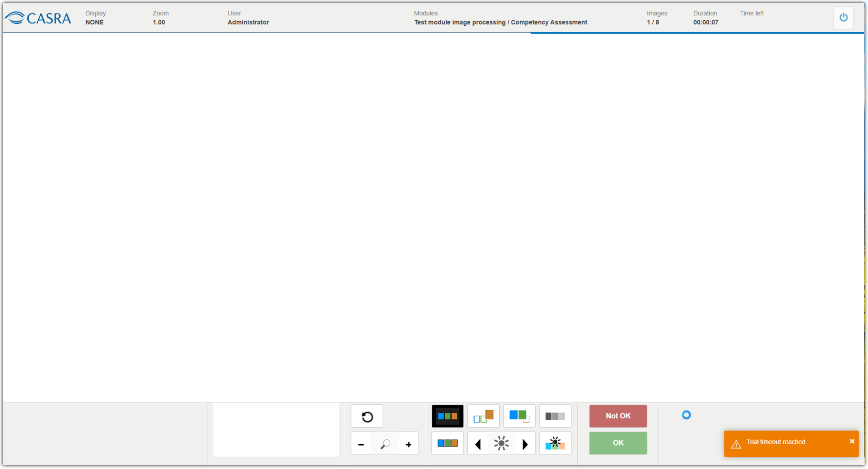Click the sun brightness icon
This screenshot has width=868, height=469.
tap(501, 444)
